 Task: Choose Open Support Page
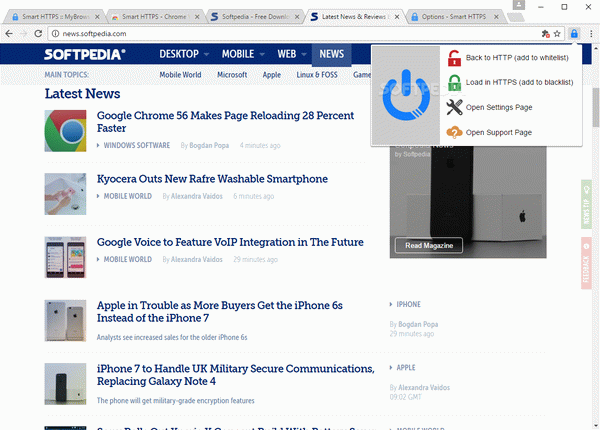pyautogui.click(x=499, y=132)
